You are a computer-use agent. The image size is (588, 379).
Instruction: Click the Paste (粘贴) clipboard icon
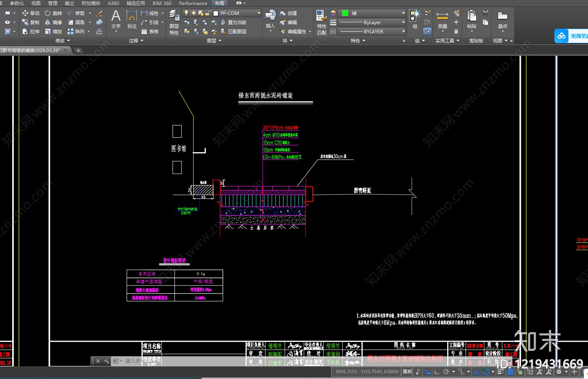(x=472, y=20)
